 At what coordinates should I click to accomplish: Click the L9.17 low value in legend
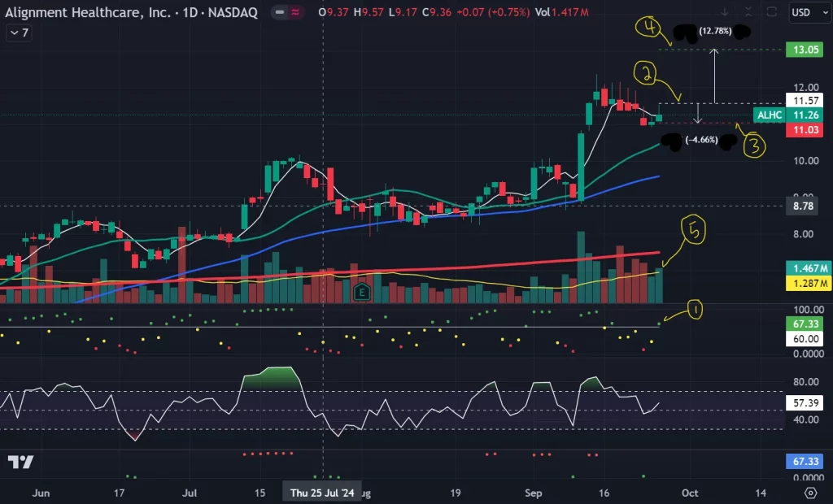coord(403,12)
